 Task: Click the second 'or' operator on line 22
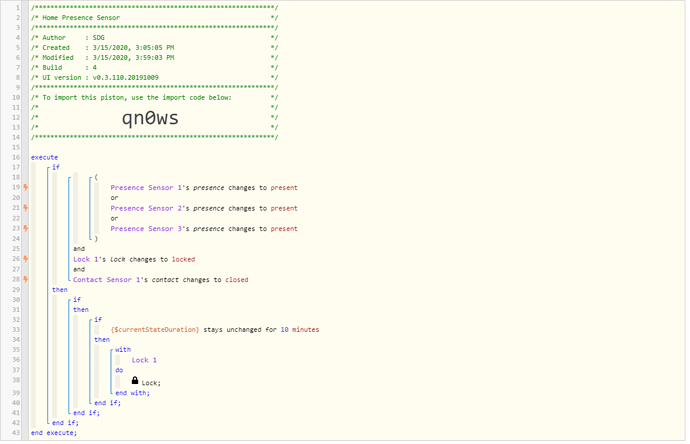(114, 218)
